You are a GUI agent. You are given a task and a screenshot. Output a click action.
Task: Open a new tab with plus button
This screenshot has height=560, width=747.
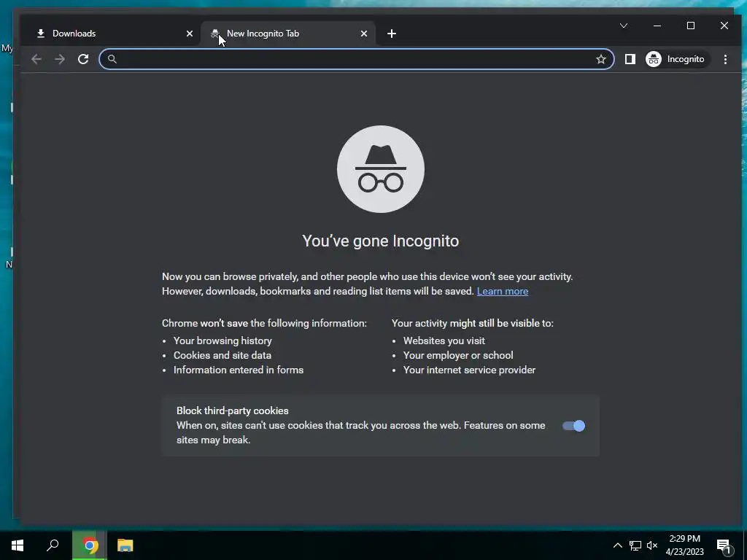point(392,34)
